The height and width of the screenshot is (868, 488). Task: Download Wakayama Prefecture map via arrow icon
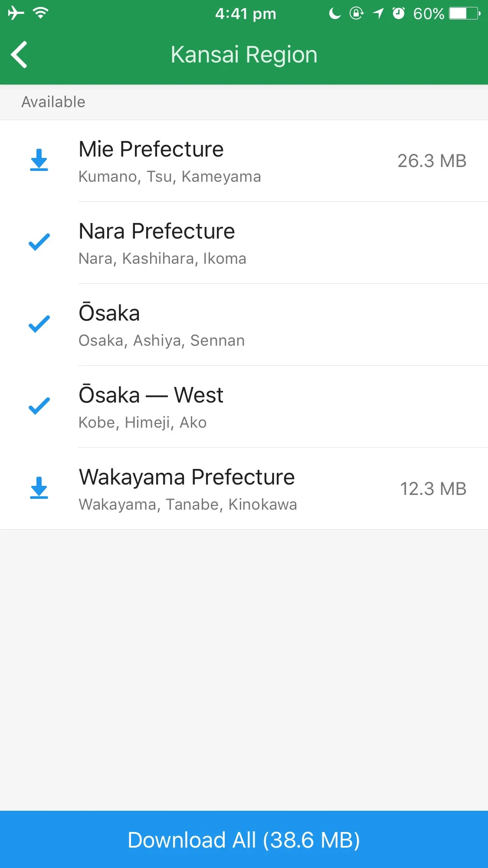pyautogui.click(x=39, y=488)
